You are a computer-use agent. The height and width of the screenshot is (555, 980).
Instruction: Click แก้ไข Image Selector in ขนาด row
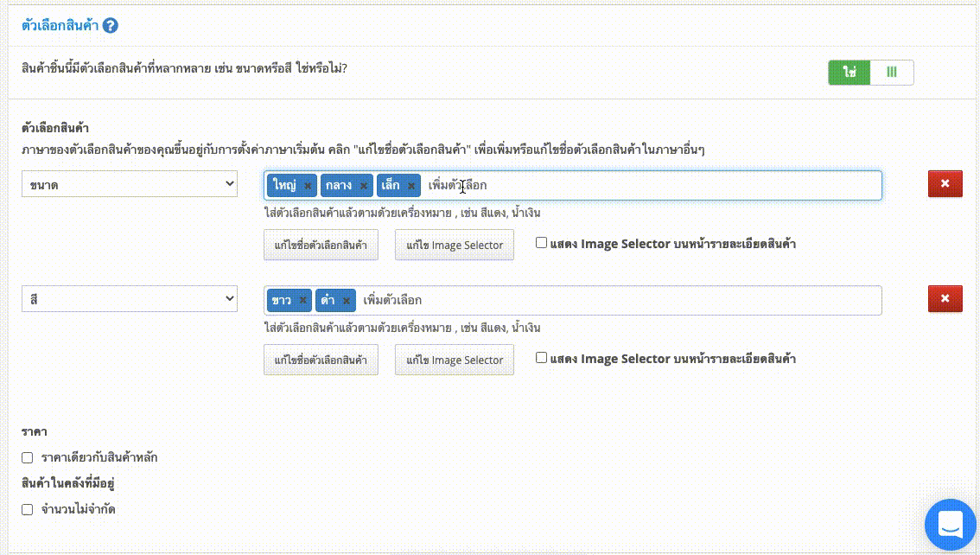click(x=455, y=245)
